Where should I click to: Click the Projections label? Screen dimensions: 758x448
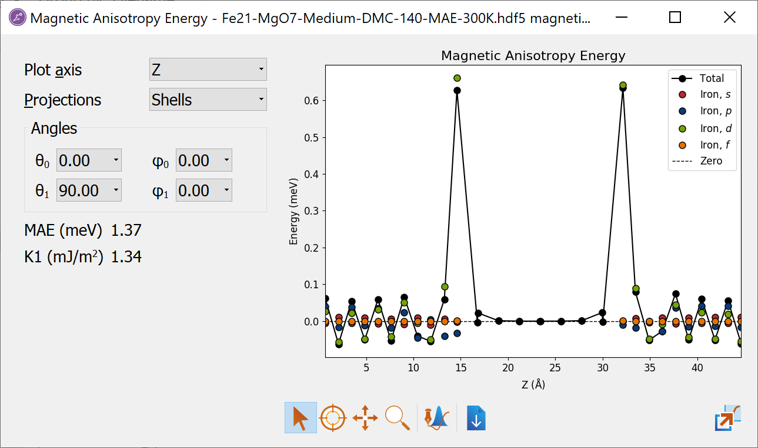click(x=63, y=100)
